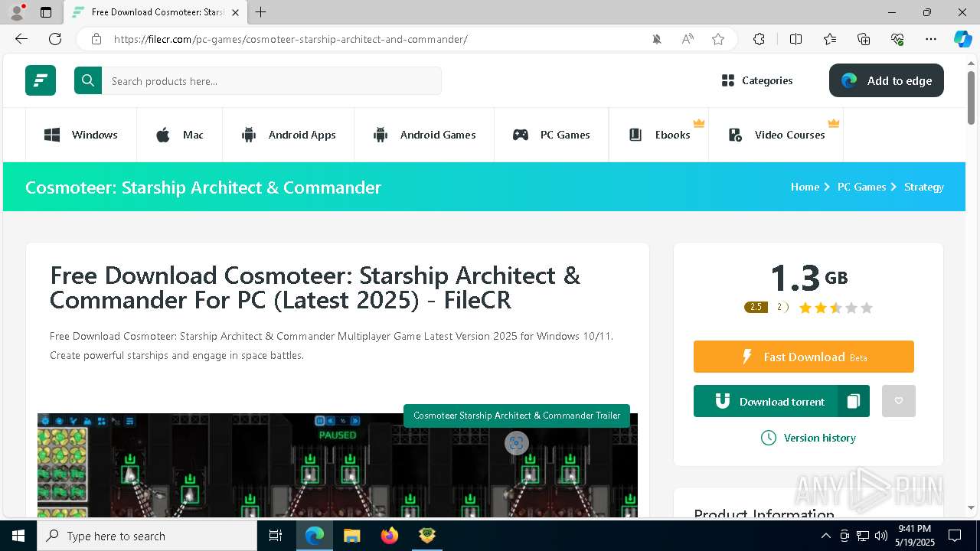This screenshot has width=980, height=551.
Task: View site information lock icon
Action: point(96,39)
